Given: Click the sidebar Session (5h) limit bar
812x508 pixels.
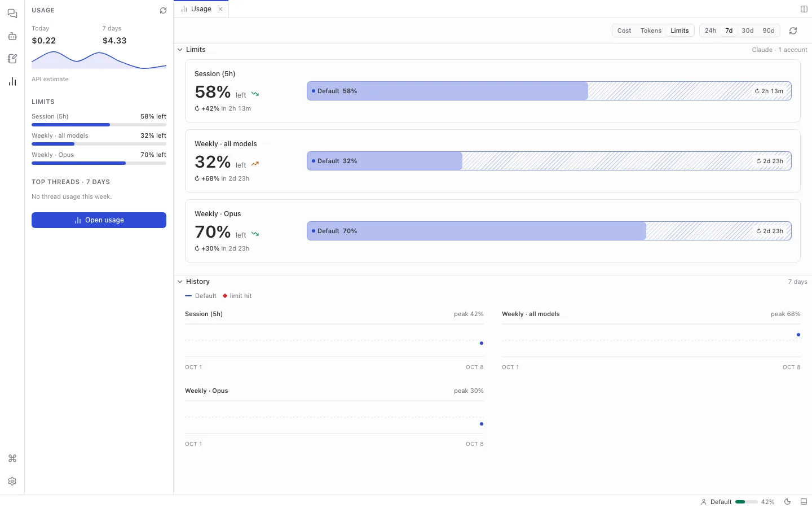Looking at the screenshot, I should (99, 125).
